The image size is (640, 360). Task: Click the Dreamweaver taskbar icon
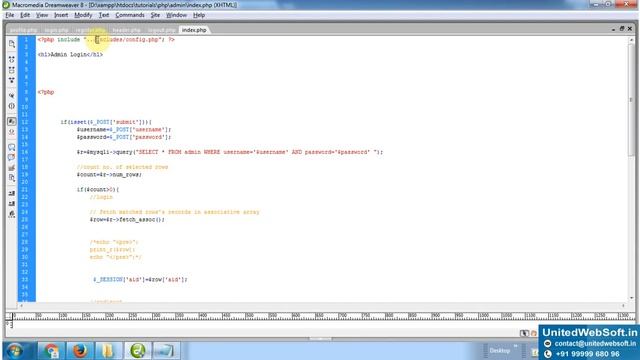(x=138, y=351)
